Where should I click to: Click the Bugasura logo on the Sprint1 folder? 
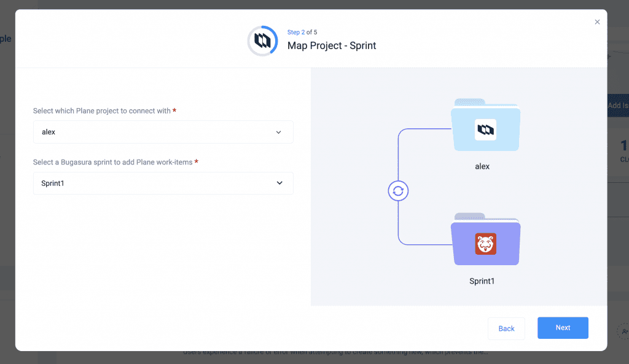tap(485, 244)
